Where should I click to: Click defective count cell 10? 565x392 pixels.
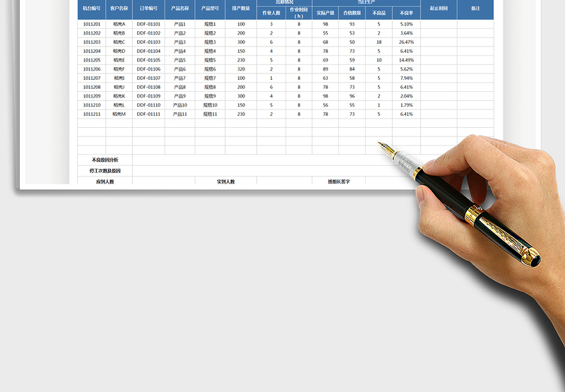click(379, 60)
